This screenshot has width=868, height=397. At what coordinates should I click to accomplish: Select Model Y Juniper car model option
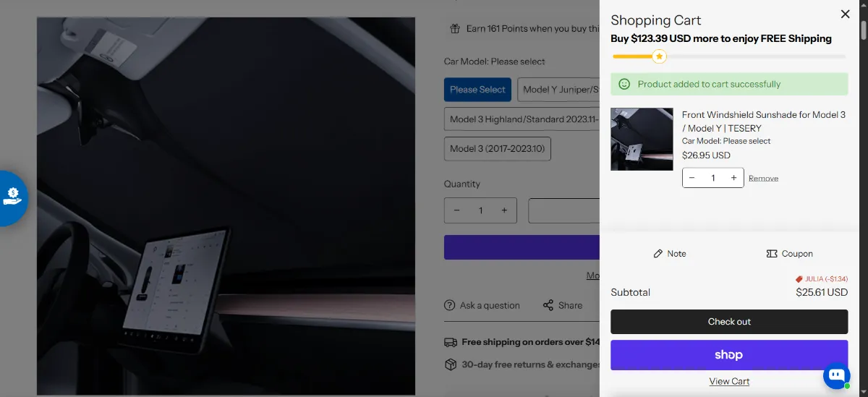pyautogui.click(x=558, y=90)
